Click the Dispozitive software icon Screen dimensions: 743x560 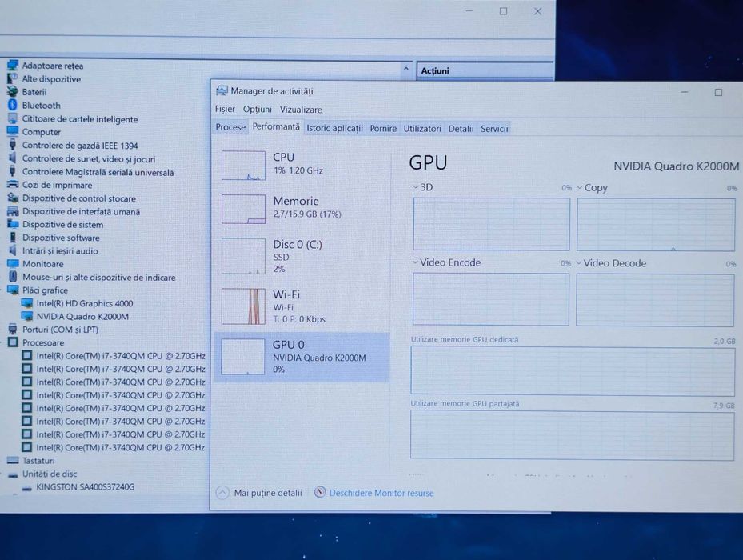click(13, 237)
